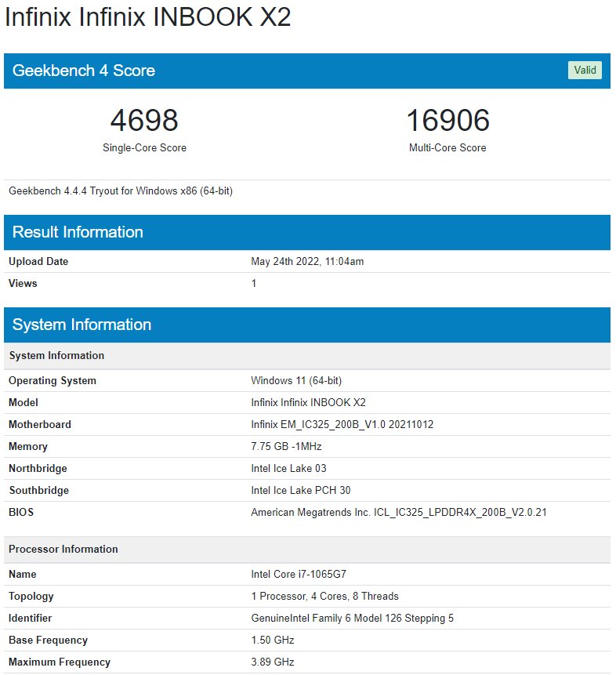Click the "Operating System" label
The height and width of the screenshot is (675, 616).
point(53,380)
